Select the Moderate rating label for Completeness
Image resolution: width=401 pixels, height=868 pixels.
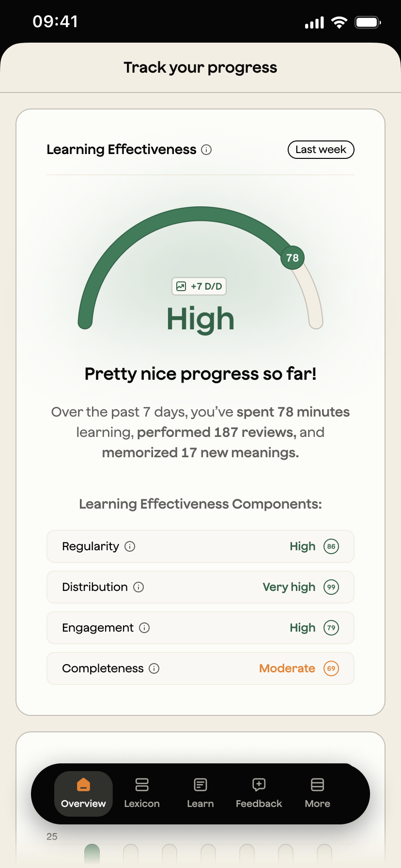click(287, 668)
